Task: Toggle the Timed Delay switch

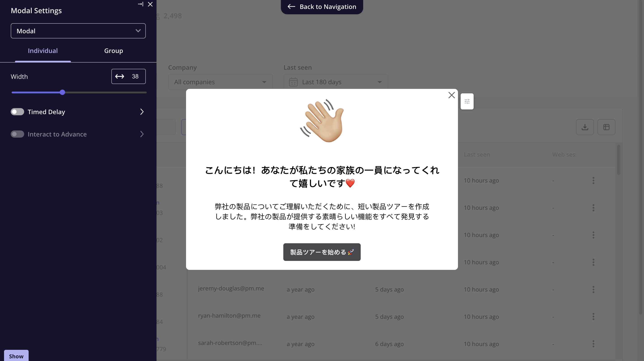Action: click(17, 112)
